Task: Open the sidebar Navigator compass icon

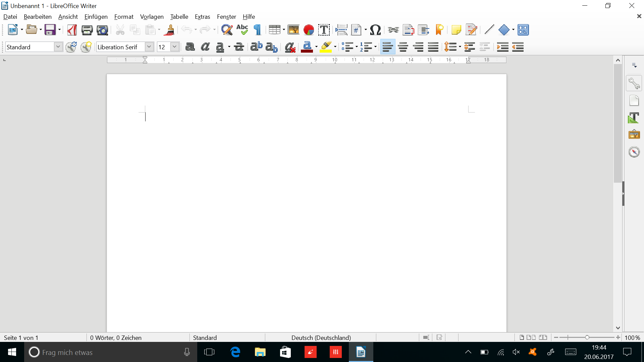Action: click(634, 152)
